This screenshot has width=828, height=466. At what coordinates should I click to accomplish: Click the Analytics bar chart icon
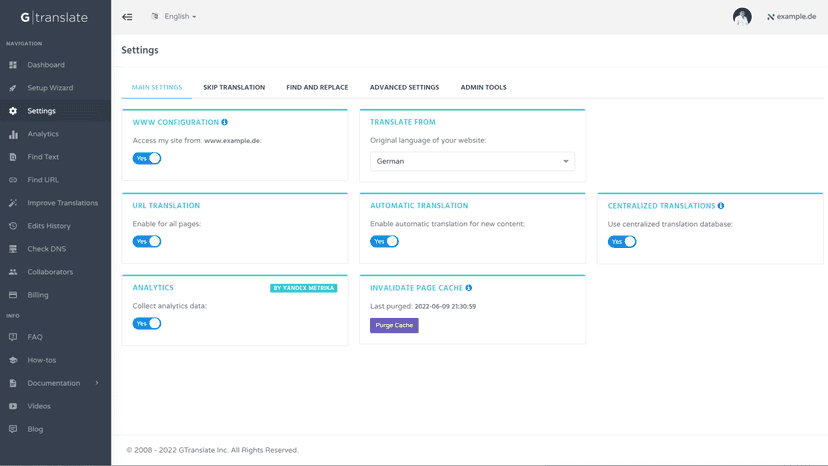[13, 134]
